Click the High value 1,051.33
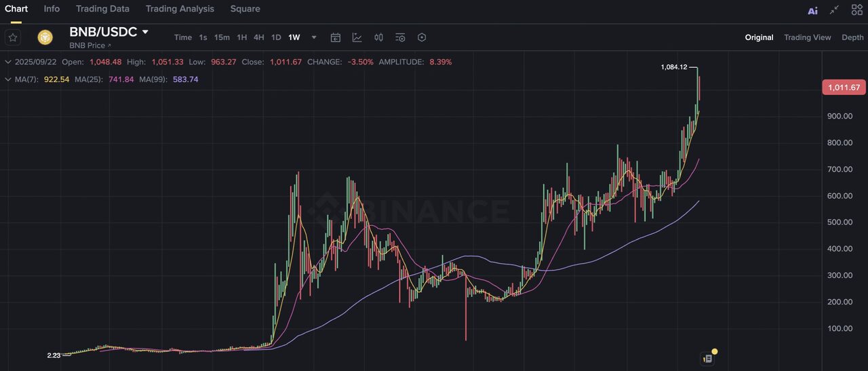Screen dimensions: 868x371 pyautogui.click(x=167, y=62)
